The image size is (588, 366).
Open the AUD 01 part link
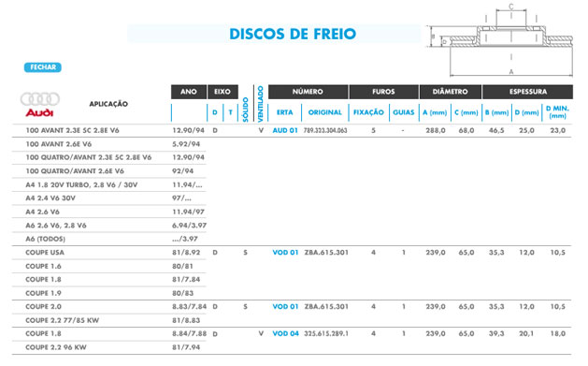[x=285, y=130]
